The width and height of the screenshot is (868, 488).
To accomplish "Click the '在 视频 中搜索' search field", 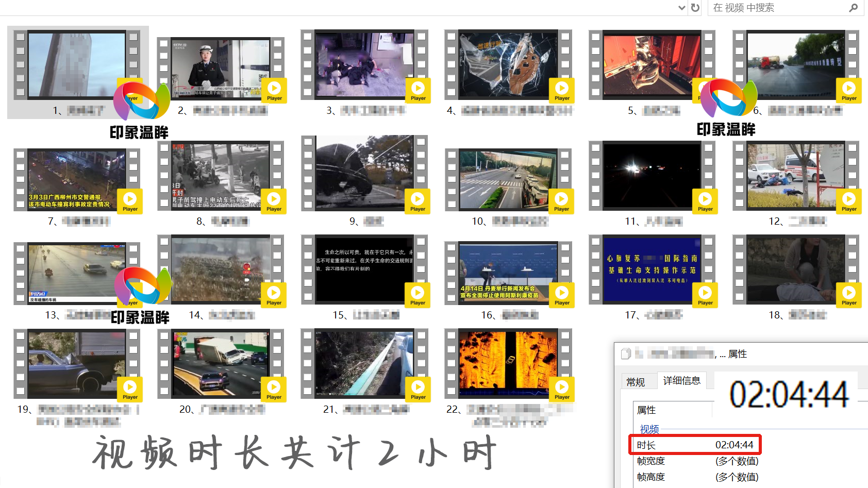I will [778, 8].
